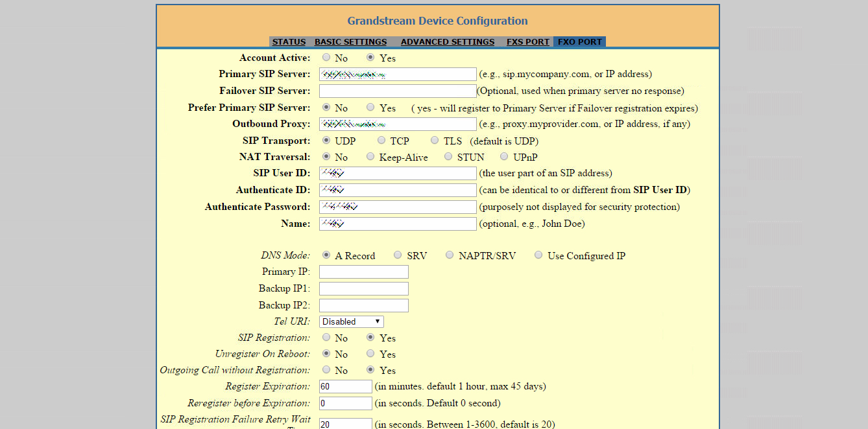The image size is (868, 429).
Task: Choose A Record as DNS Mode
Action: (326, 255)
